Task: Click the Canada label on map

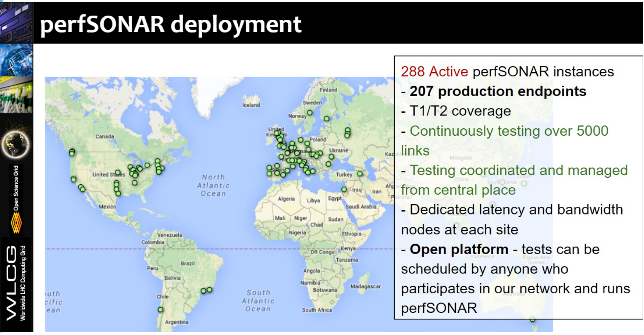Action: point(105,137)
